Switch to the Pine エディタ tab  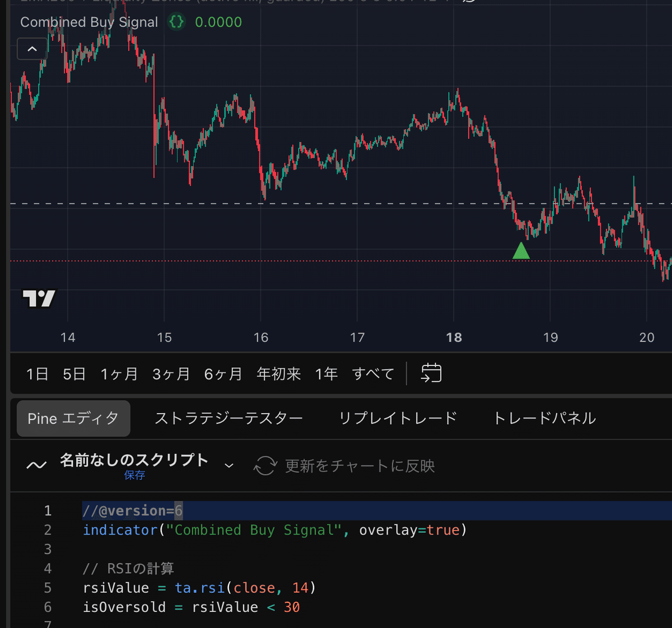(x=73, y=419)
